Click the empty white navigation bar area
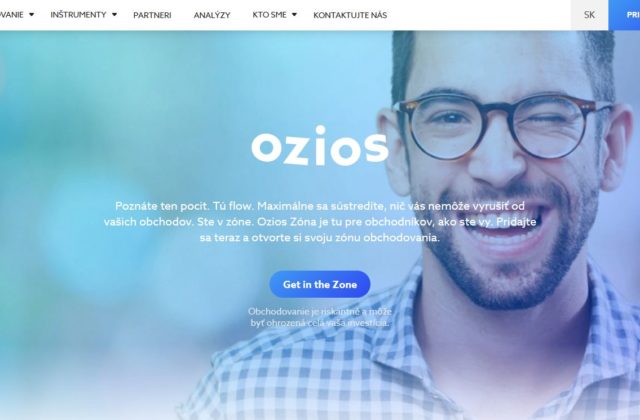 (478, 15)
